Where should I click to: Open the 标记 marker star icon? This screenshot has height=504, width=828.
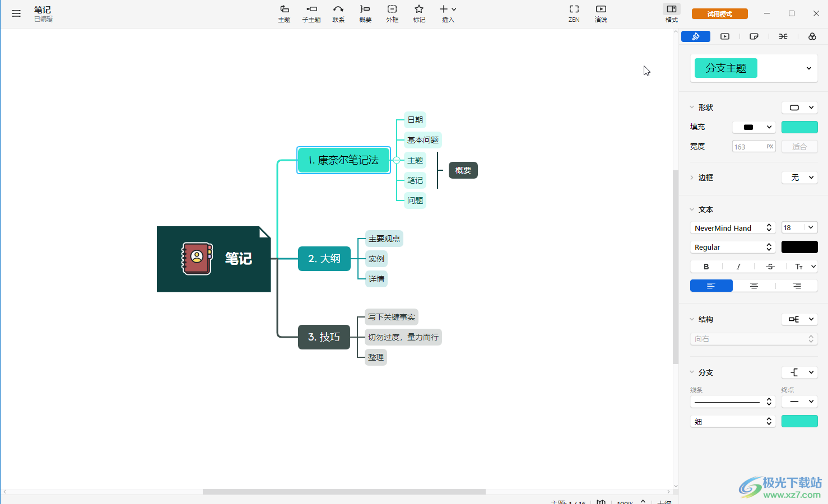click(x=419, y=13)
